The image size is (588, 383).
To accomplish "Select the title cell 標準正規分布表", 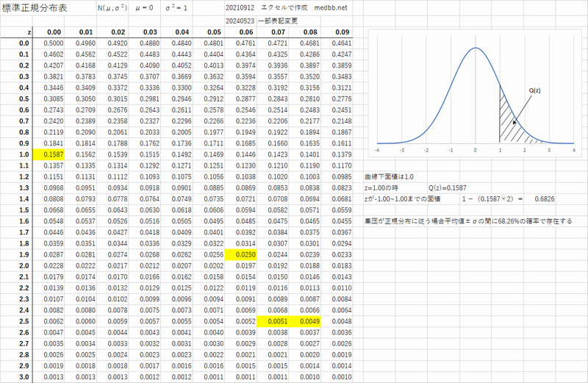I will coord(34,10).
